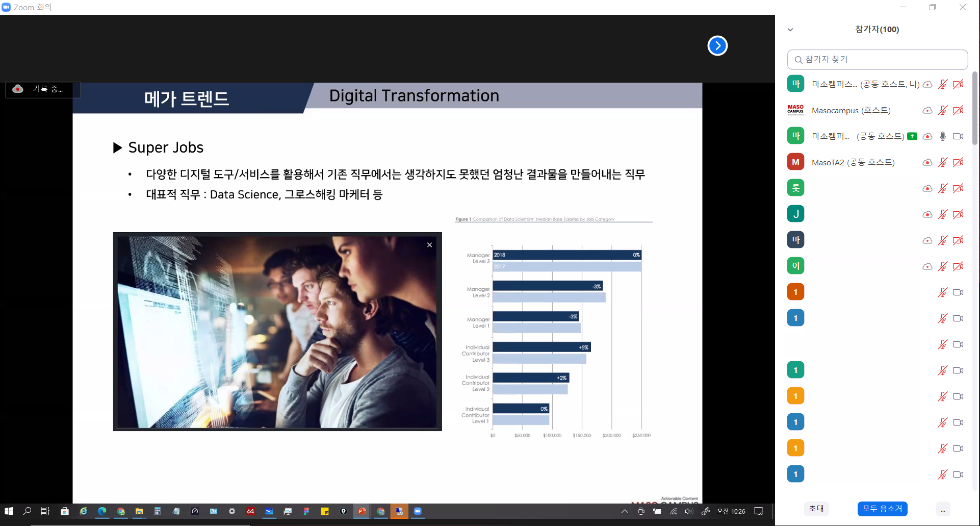
Task: Click the 초대 invite button
Action: click(x=816, y=509)
